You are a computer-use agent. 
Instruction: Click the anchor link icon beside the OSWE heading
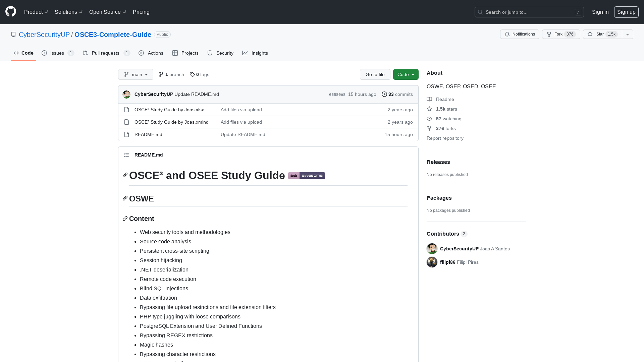pos(125,198)
